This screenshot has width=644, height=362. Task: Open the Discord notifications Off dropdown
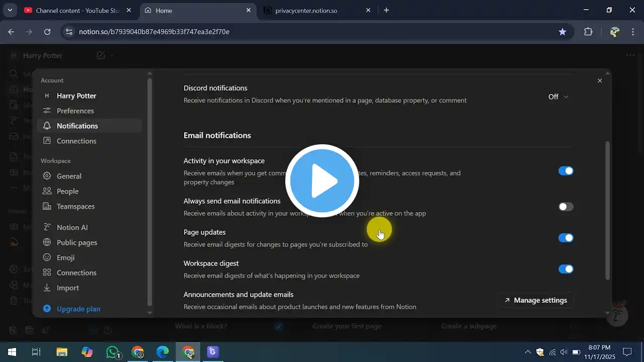coord(558,97)
